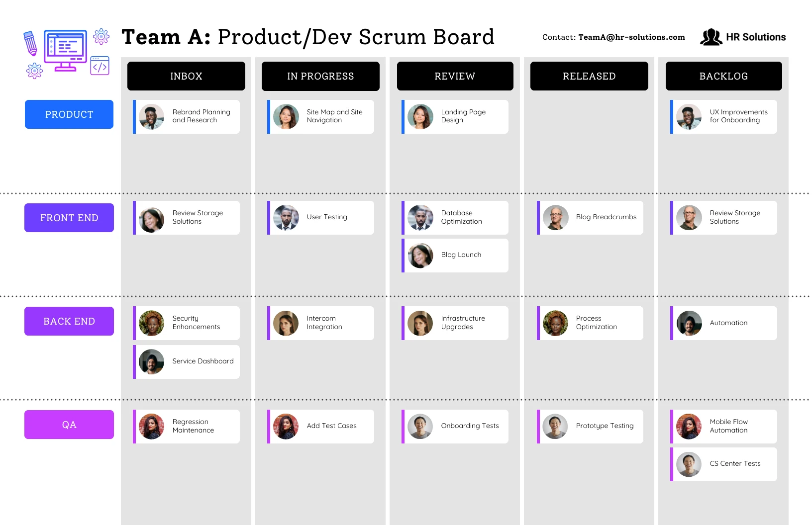Select the avatar on the Blog Launch card
Screen dimensions: 812x525
coord(420,255)
